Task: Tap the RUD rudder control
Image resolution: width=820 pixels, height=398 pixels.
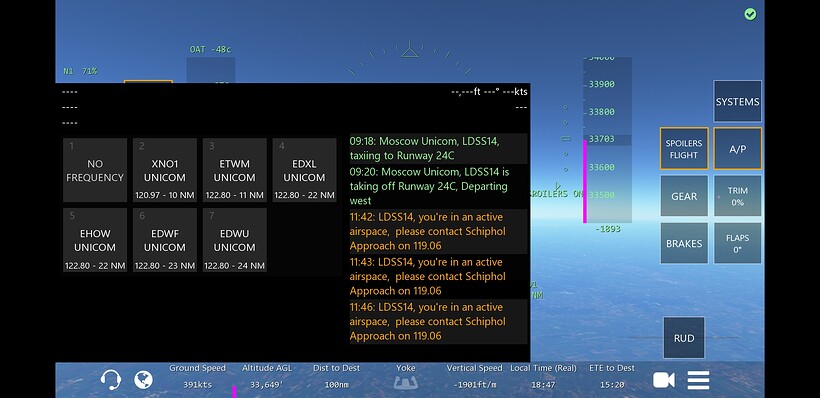Action: tap(684, 338)
